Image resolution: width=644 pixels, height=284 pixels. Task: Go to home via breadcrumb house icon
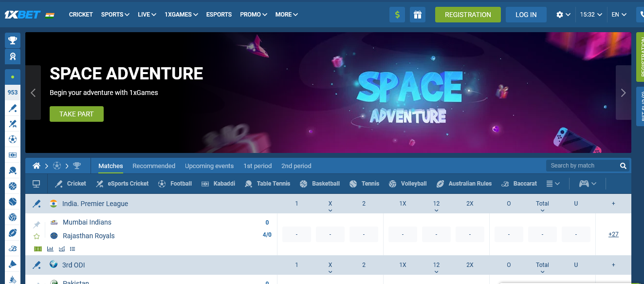tap(37, 166)
